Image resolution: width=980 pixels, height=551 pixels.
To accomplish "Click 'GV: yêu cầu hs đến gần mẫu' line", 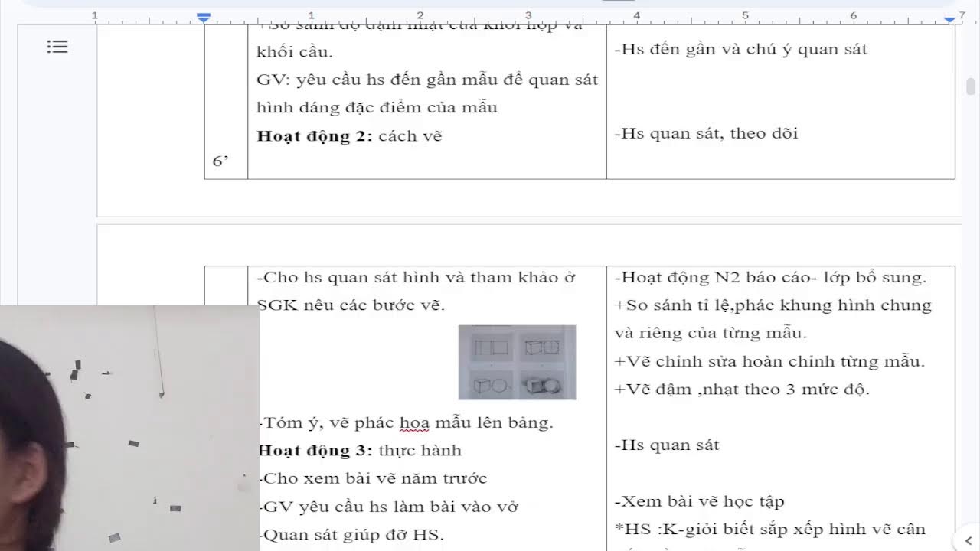I will [427, 80].
